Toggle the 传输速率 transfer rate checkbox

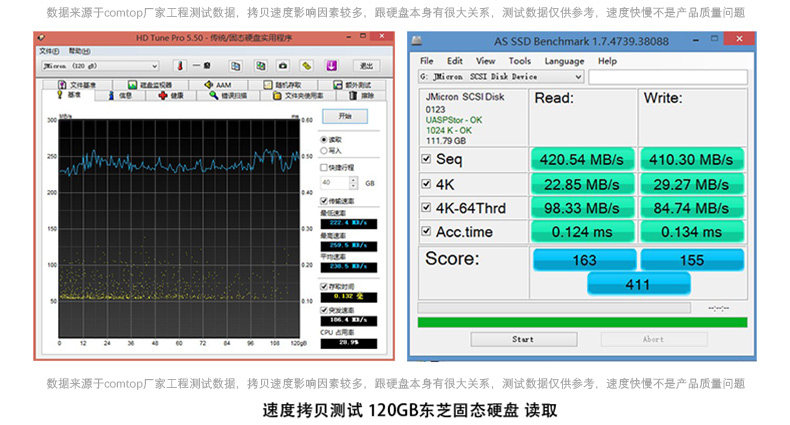click(x=324, y=201)
